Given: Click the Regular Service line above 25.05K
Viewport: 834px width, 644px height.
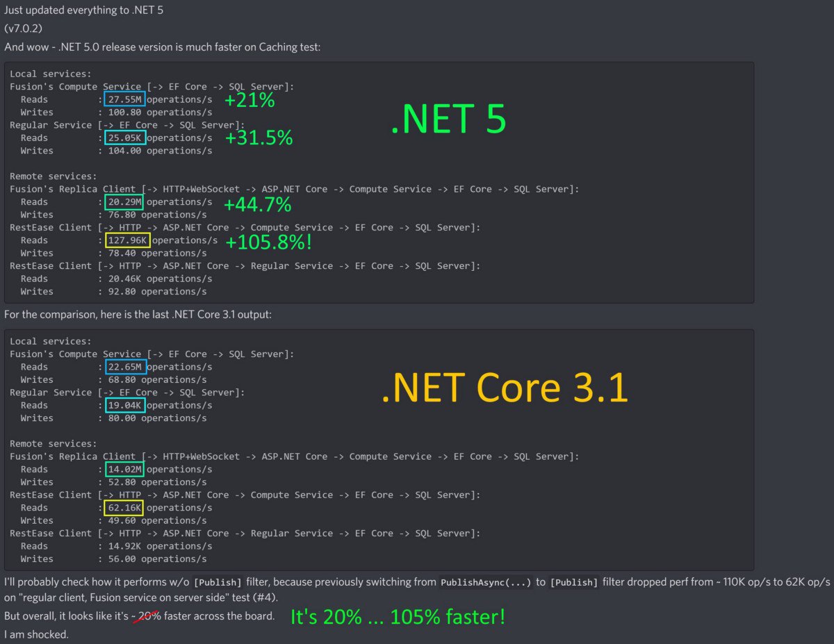Looking at the screenshot, I should (x=127, y=125).
